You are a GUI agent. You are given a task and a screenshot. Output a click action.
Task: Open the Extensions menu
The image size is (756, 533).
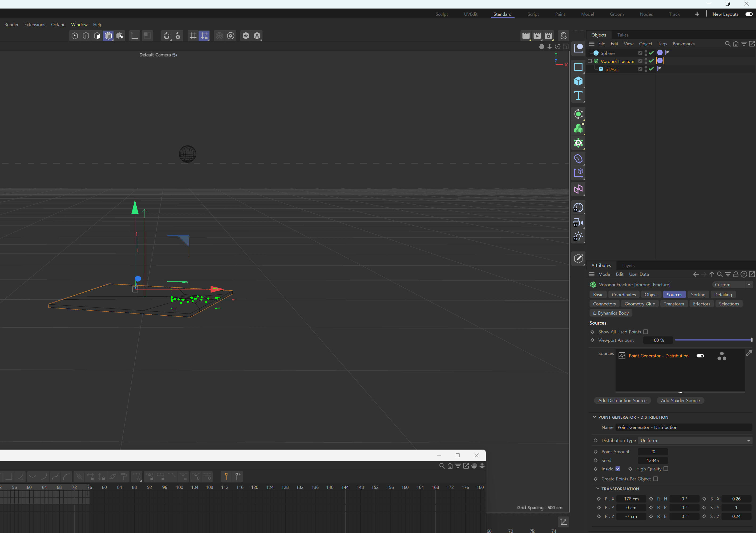click(x=35, y=25)
